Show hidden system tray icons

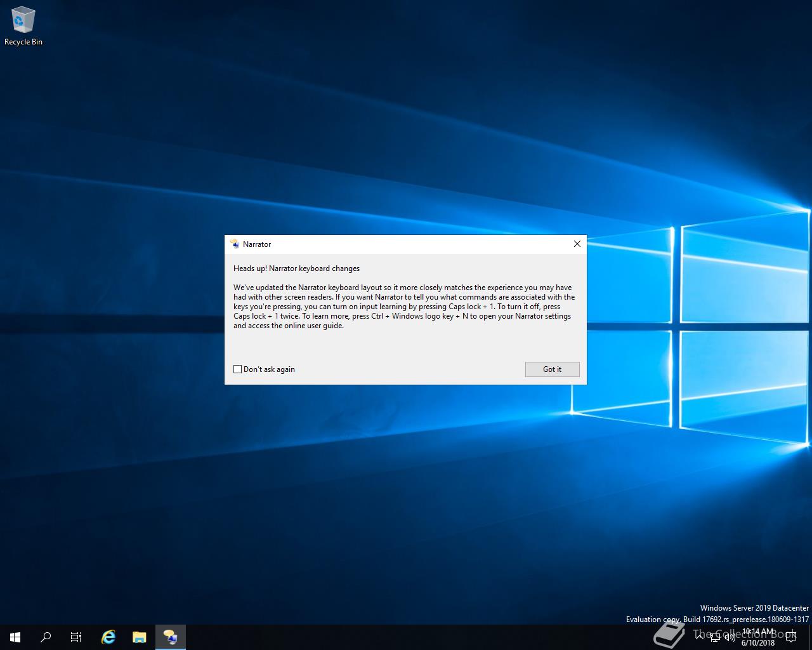point(700,637)
